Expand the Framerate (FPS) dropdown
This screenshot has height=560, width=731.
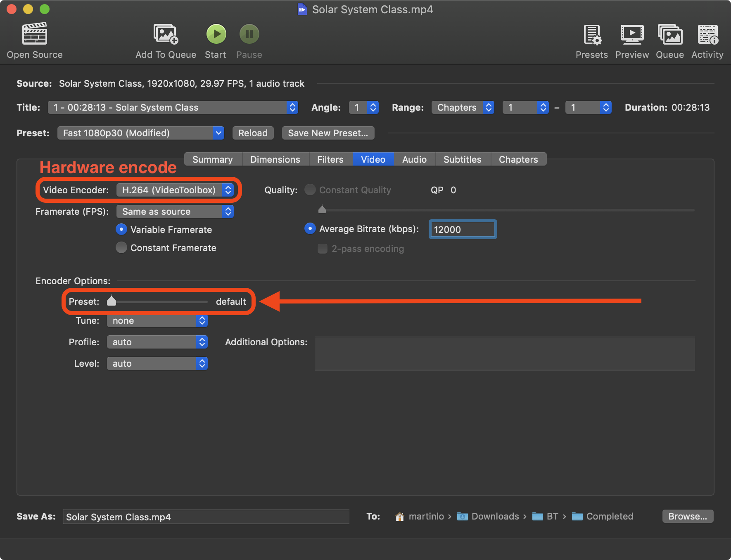(x=175, y=211)
